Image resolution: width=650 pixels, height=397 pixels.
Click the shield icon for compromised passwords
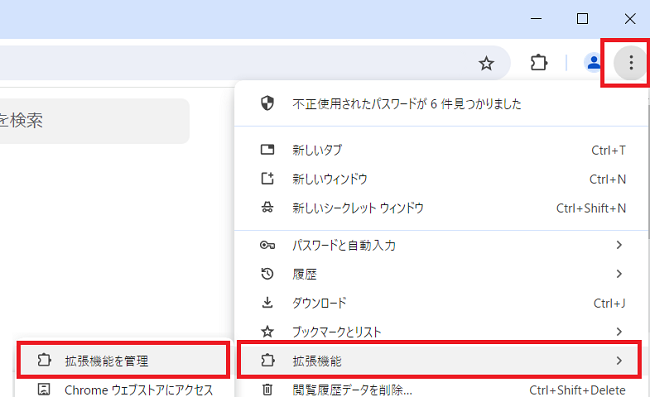click(267, 103)
